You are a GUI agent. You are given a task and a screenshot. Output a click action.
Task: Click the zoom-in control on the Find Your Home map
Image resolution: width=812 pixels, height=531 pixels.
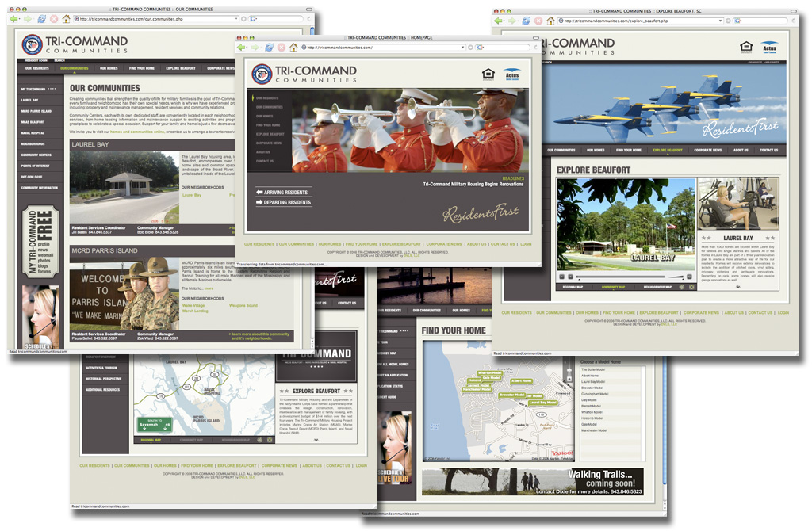click(569, 370)
